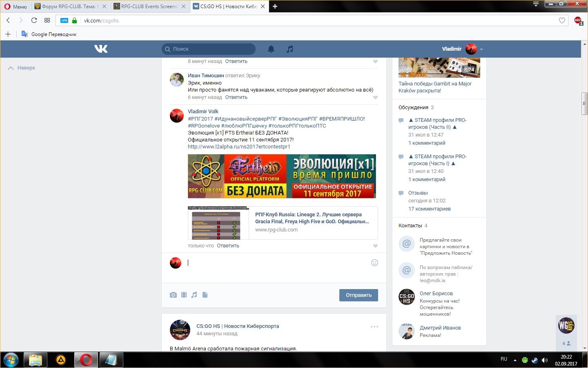Screen dimensions: 588x368
Task: Open the Opera Меню menu
Action: pos(16,6)
